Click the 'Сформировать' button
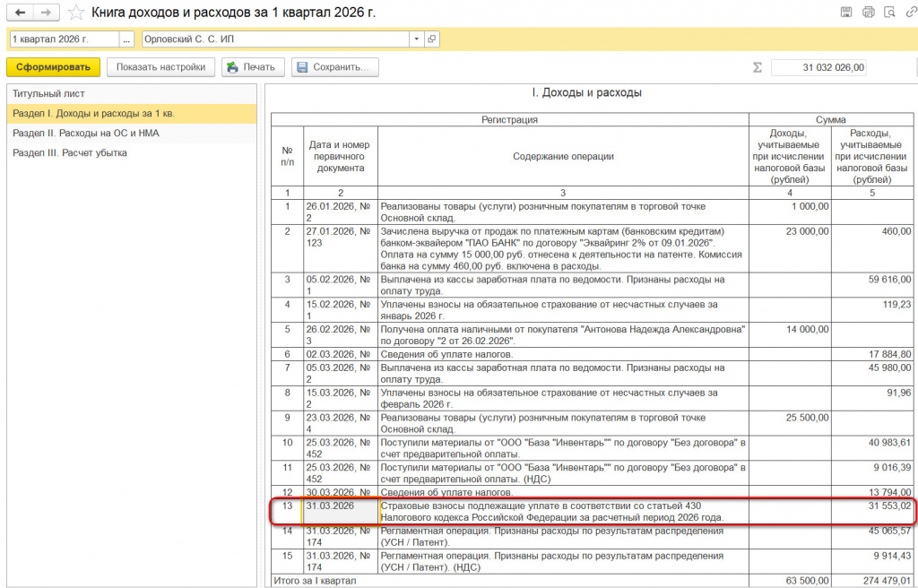918x588 pixels. [x=53, y=66]
